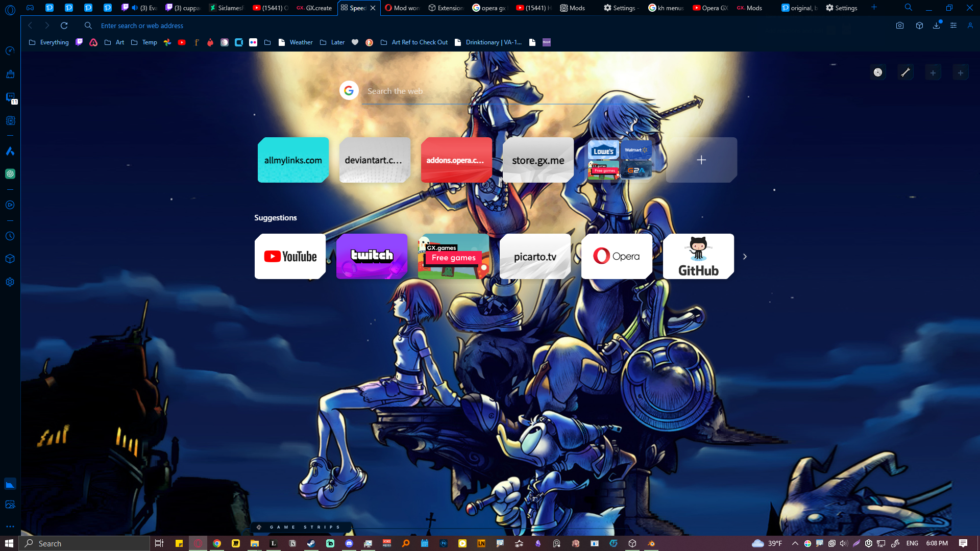The image size is (980, 551).
Task: Click the Snapshot camera icon
Action: coord(900,26)
